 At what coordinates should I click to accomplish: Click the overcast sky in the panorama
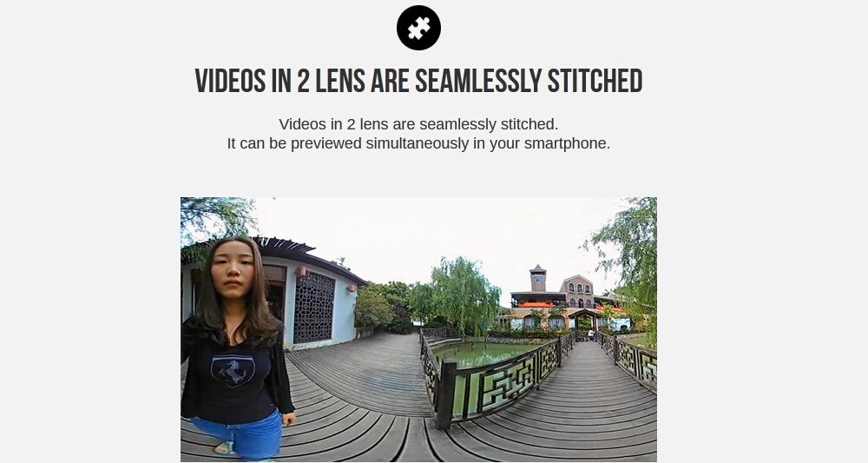pyautogui.click(x=421, y=233)
